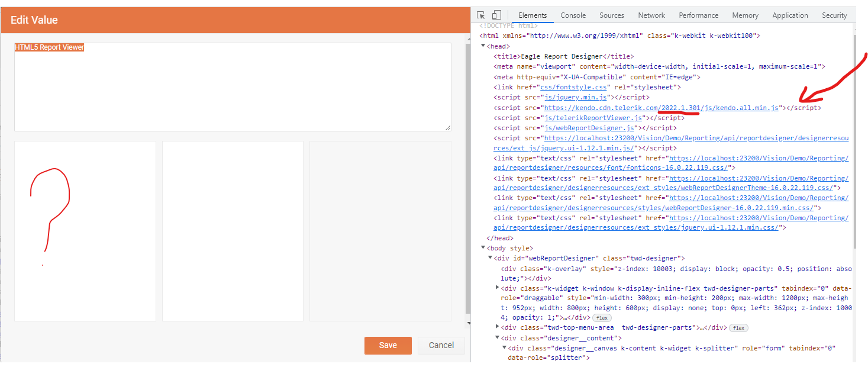Open the Network tab
The width and height of the screenshot is (868, 367).
(x=651, y=15)
